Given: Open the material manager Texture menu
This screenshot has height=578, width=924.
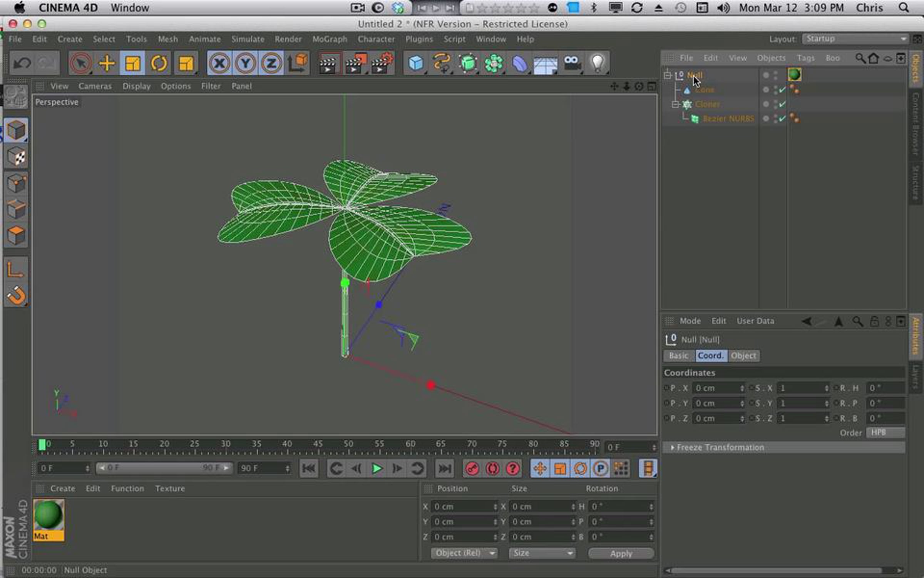Looking at the screenshot, I should click(x=170, y=489).
